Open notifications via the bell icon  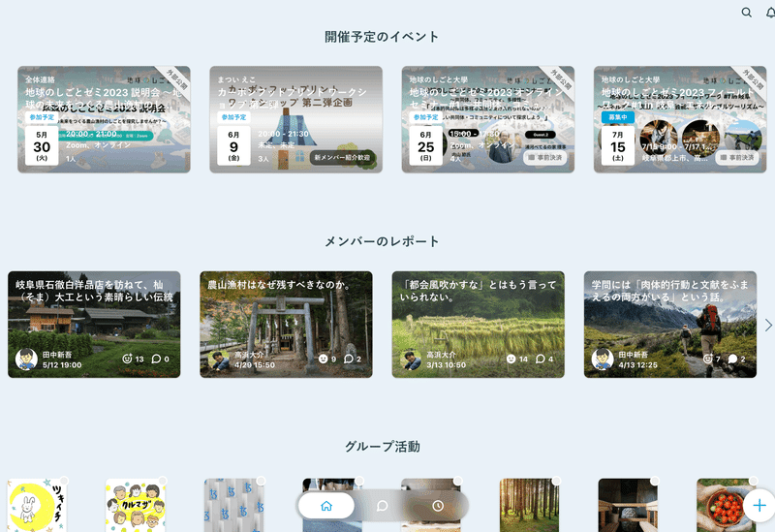pyautogui.click(x=770, y=13)
